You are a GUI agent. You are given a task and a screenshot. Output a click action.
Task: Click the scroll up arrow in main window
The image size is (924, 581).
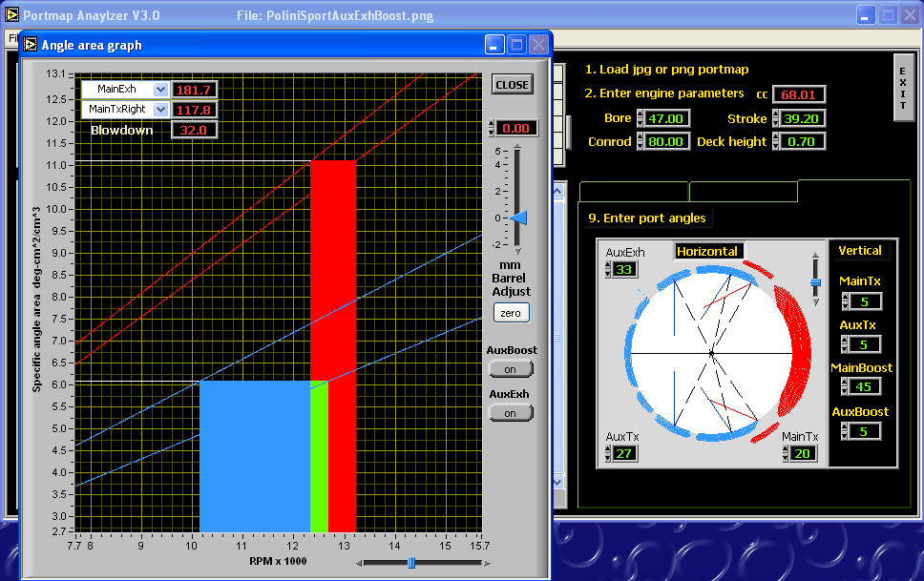(x=557, y=191)
